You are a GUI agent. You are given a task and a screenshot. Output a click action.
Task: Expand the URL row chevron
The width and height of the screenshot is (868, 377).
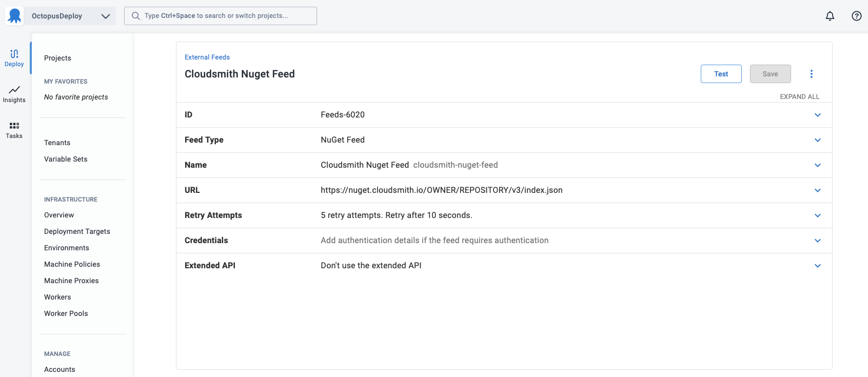(x=818, y=190)
